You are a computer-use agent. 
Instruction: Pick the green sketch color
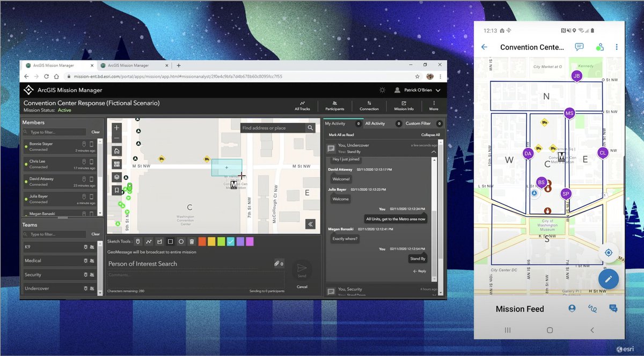tap(221, 242)
